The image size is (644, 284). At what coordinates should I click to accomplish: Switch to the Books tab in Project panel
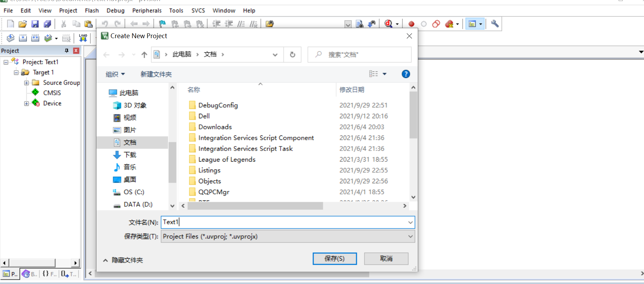30,274
